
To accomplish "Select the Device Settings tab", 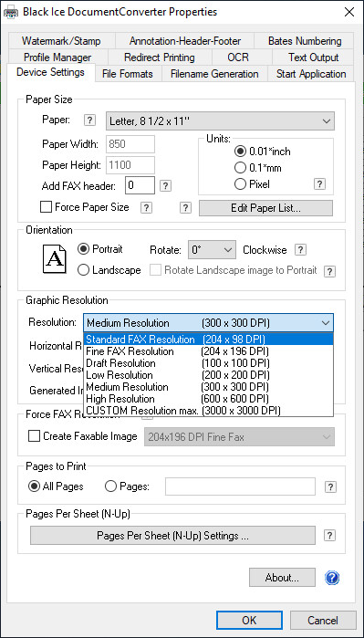I will pos(50,72).
